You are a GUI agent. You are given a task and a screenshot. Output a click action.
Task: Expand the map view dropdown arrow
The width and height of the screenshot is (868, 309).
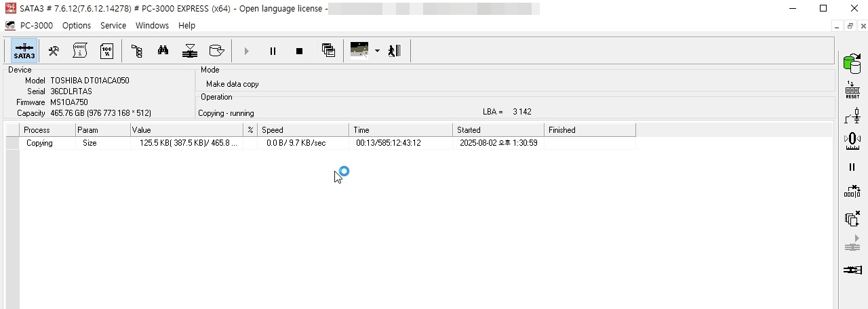pos(377,51)
